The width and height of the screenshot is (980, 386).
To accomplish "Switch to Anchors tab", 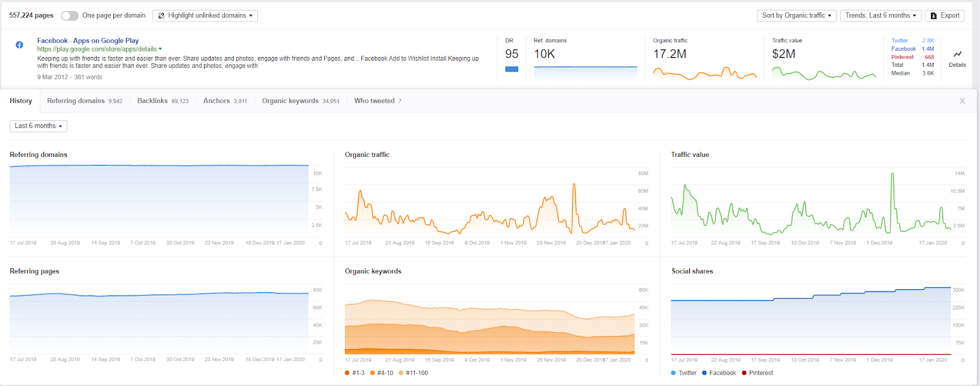I will tap(225, 100).
